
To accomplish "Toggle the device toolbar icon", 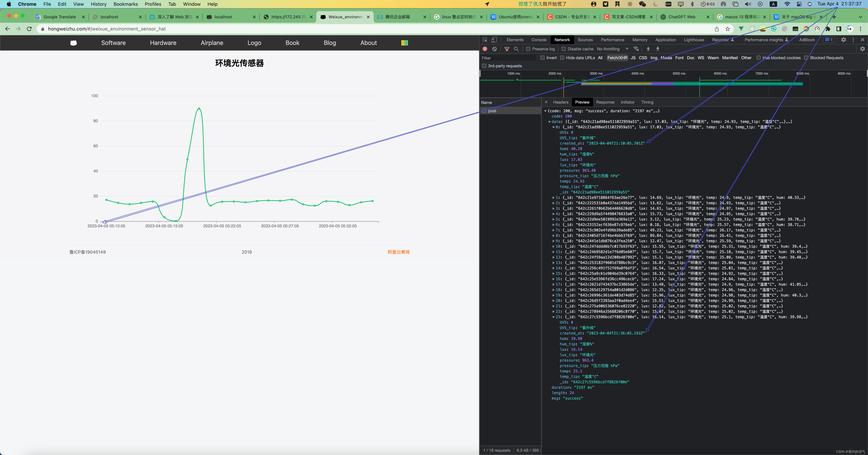I will click(494, 40).
